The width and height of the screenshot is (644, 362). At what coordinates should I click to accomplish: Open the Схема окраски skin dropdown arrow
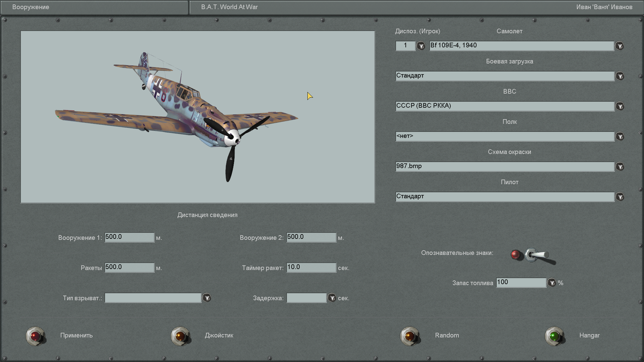[620, 166]
